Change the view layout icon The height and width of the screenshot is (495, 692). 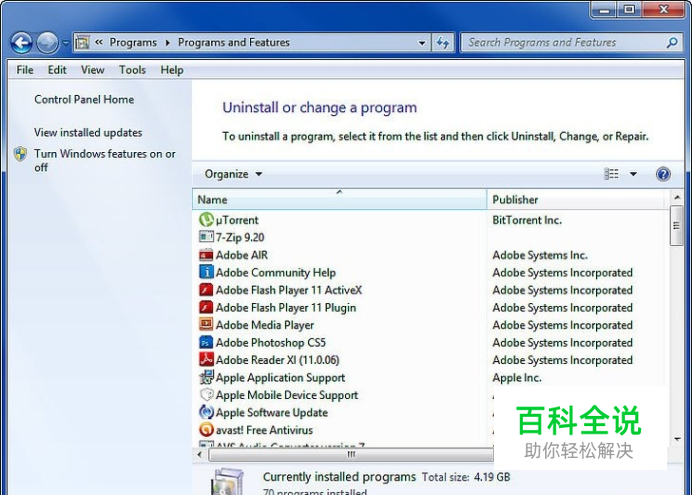click(611, 174)
